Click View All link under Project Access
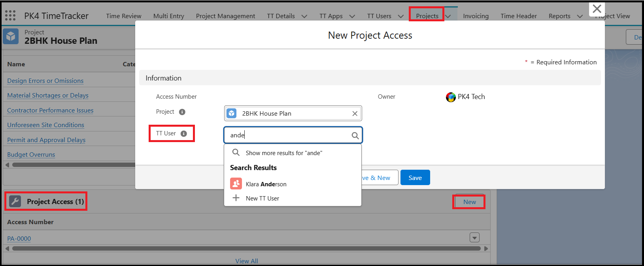The width and height of the screenshot is (644, 266). (x=247, y=261)
